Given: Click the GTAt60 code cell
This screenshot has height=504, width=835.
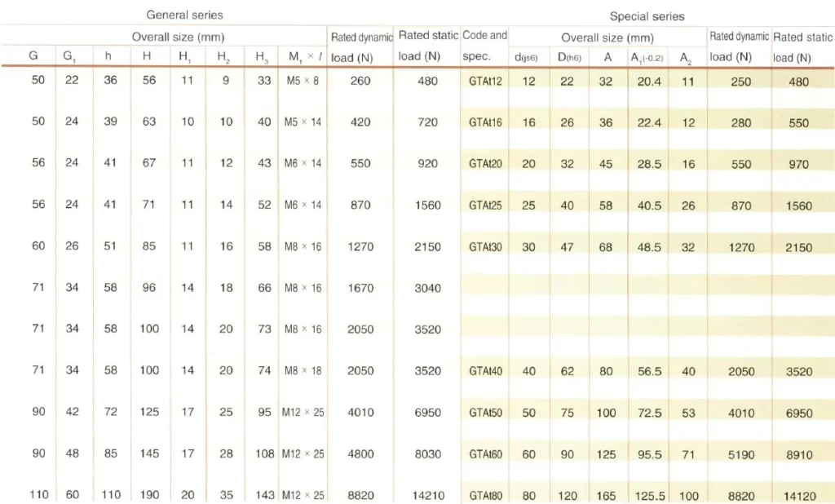Looking at the screenshot, I should [x=485, y=454].
